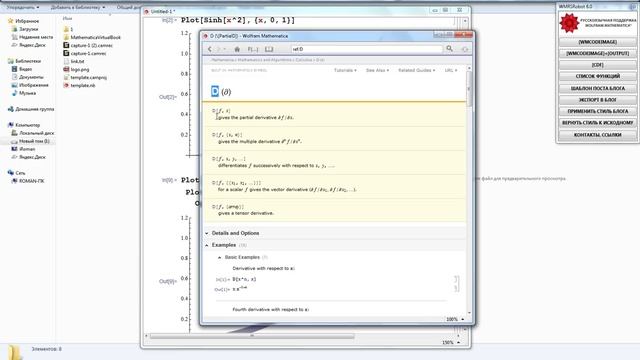Click the Имя column header in Explorer

click(x=68, y=18)
